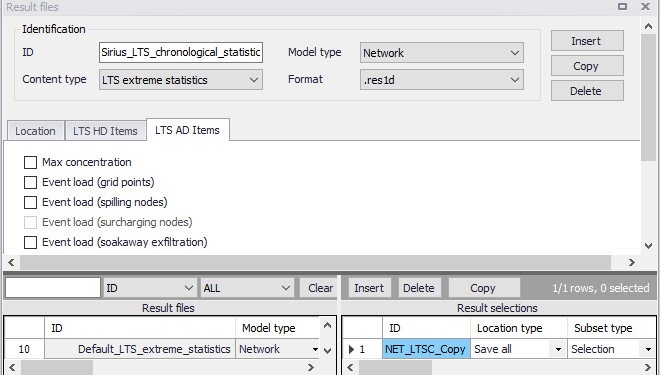Click Result files table scroll down arrow
The height and width of the screenshot is (375, 660).
(x=327, y=351)
